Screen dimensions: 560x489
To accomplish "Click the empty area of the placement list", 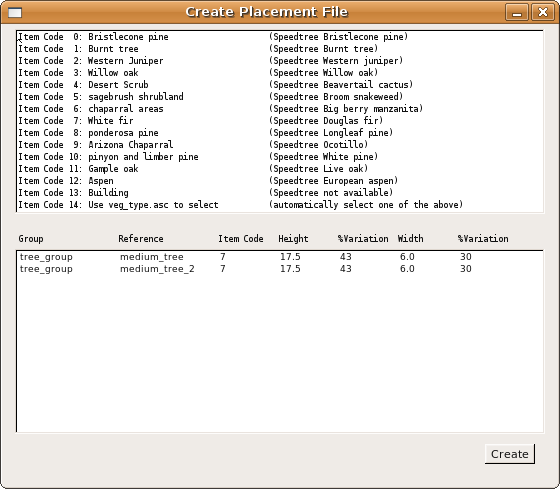I will tap(280, 354).
